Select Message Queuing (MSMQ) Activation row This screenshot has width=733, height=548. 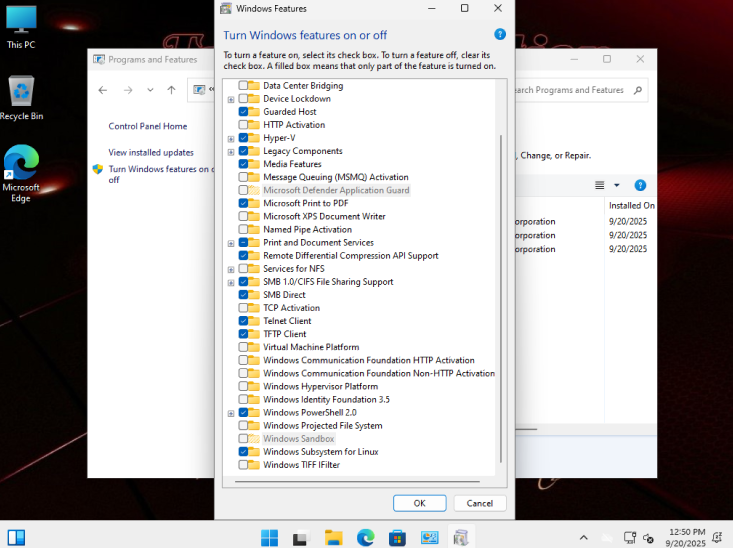[x=336, y=177]
